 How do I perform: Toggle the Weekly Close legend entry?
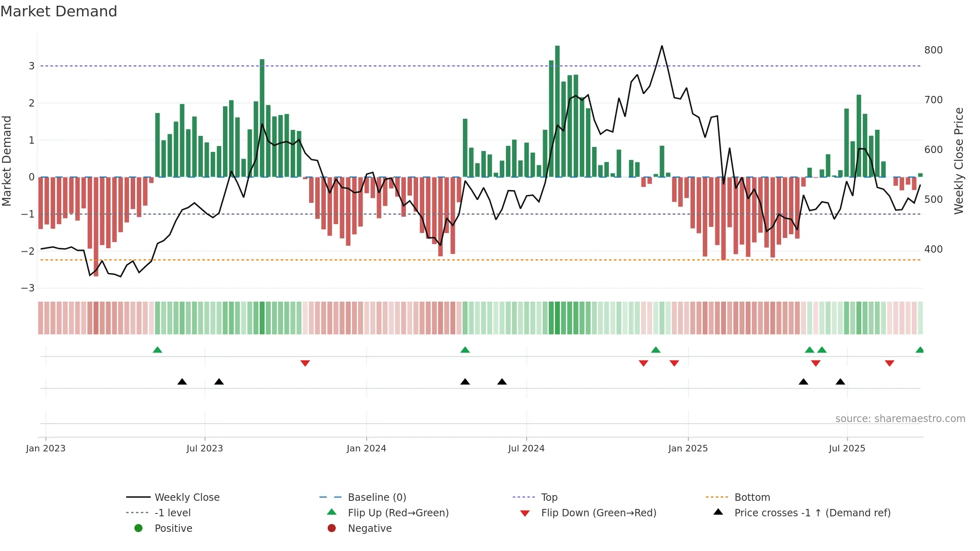coord(173,497)
